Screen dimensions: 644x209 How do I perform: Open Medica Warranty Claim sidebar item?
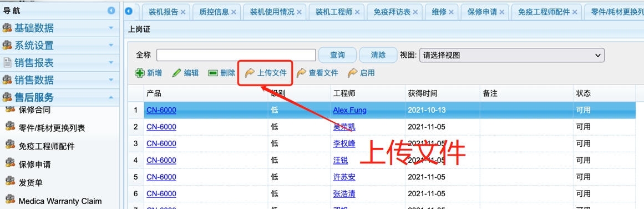click(x=60, y=201)
